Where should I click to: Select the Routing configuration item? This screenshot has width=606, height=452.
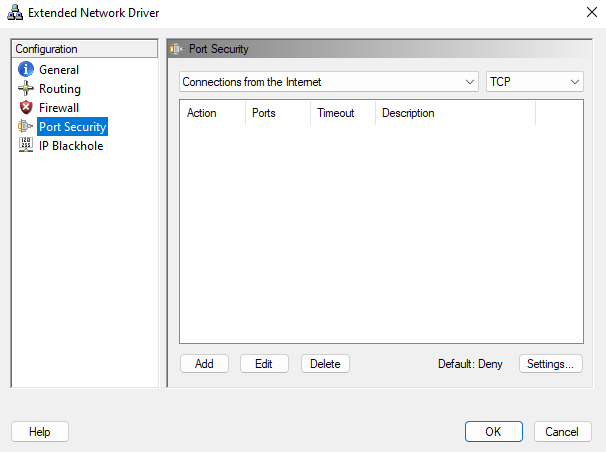click(59, 89)
